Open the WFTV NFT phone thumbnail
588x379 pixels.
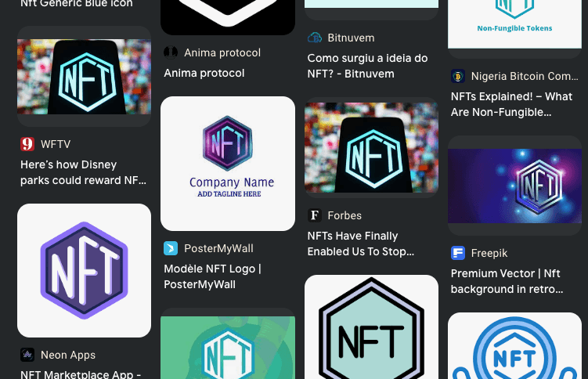coord(84,76)
